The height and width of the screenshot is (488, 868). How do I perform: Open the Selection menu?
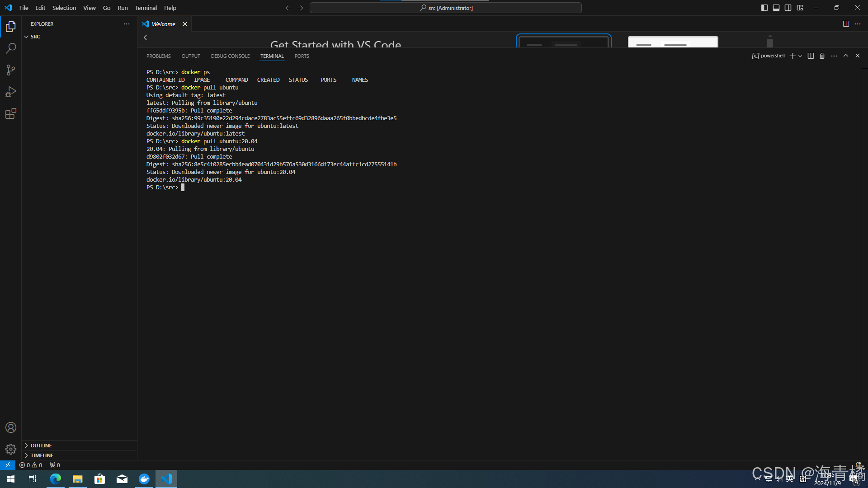[64, 8]
